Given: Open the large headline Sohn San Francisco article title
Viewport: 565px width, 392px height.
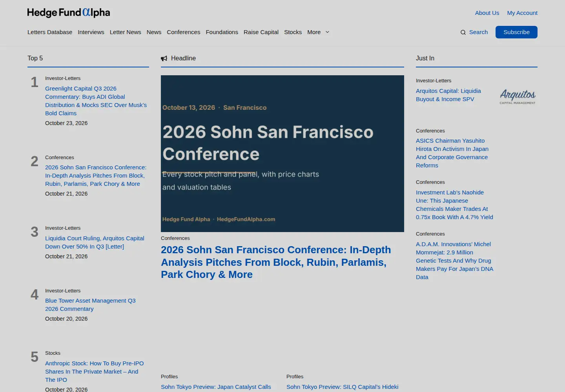Looking at the screenshot, I should coord(276,262).
